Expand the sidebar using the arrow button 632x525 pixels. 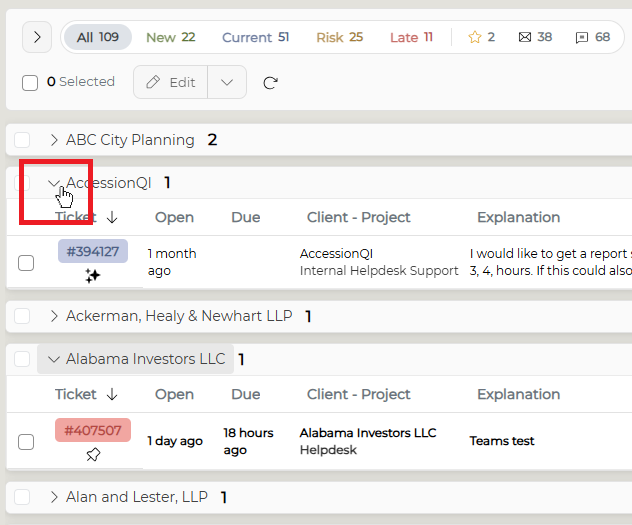tap(37, 37)
